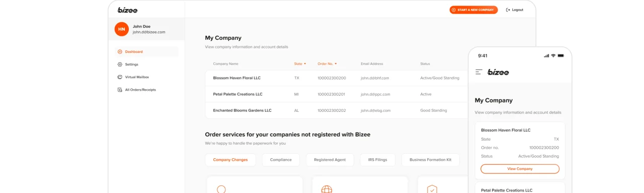Screen dimensions: 644x193
Task: Click the Bizee logo in mobile view
Action: tap(498, 72)
